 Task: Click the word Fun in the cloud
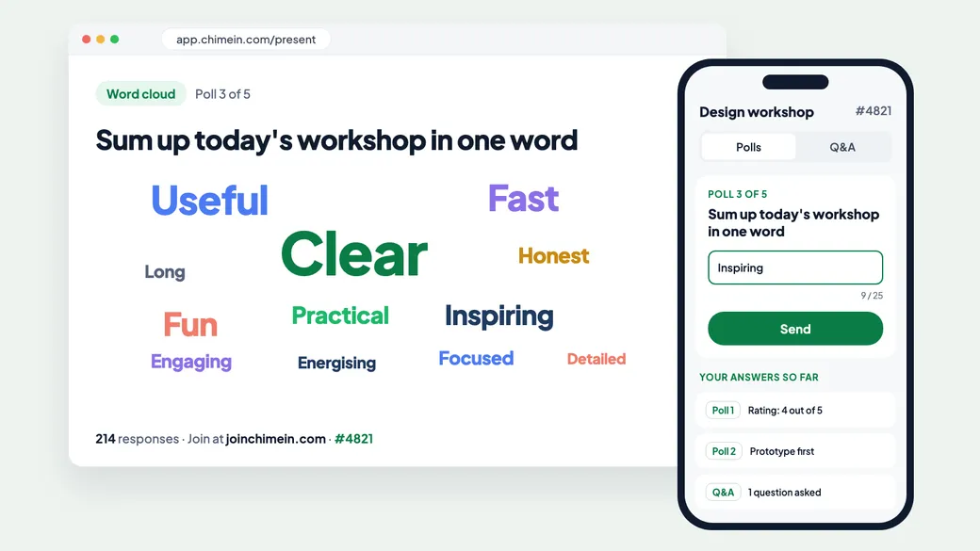pos(190,325)
